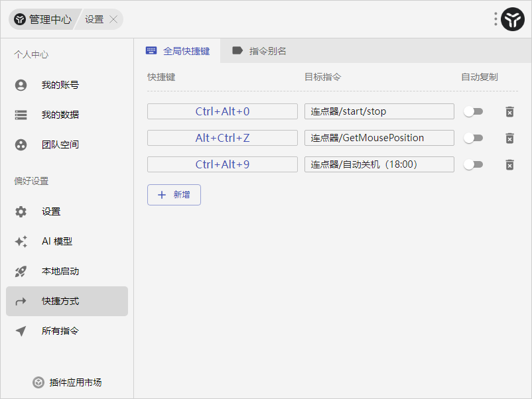Toggle auto-copy for 连点器/自动关机 shortcut
This screenshot has height=399, width=532.
[x=473, y=164]
